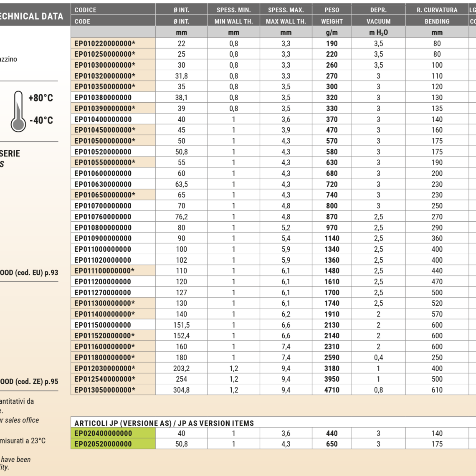Click the ARTICOLI JP (VERSIONE AS) section heading
The image size is (476, 476).
click(x=164, y=423)
